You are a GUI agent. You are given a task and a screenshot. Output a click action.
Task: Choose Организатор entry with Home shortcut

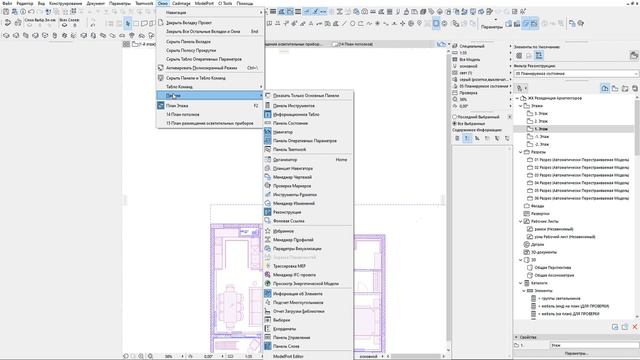[309, 160]
